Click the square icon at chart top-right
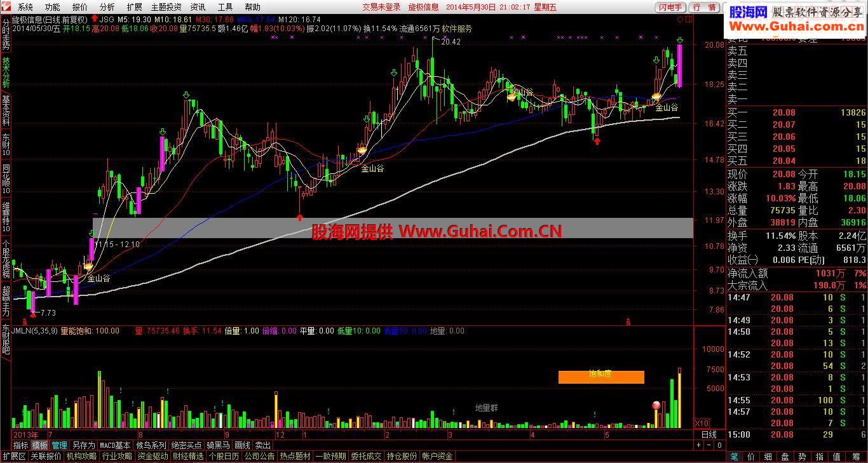 690,20
